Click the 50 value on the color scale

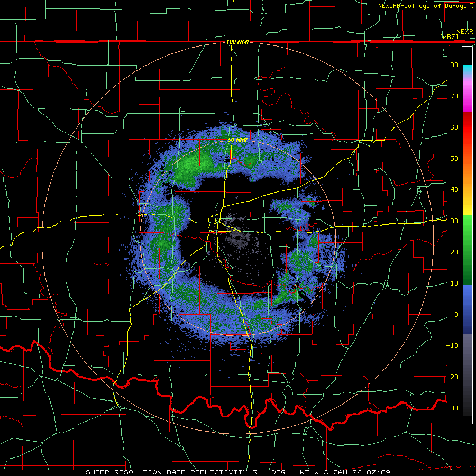[x=454, y=159]
